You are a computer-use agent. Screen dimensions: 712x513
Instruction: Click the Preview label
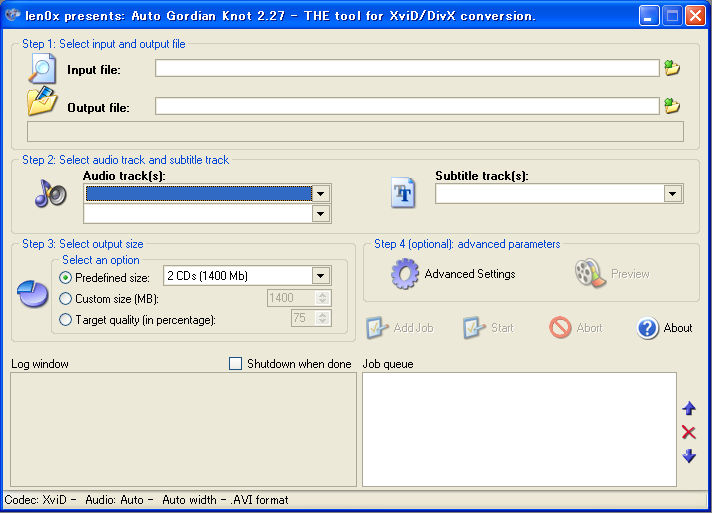(630, 274)
